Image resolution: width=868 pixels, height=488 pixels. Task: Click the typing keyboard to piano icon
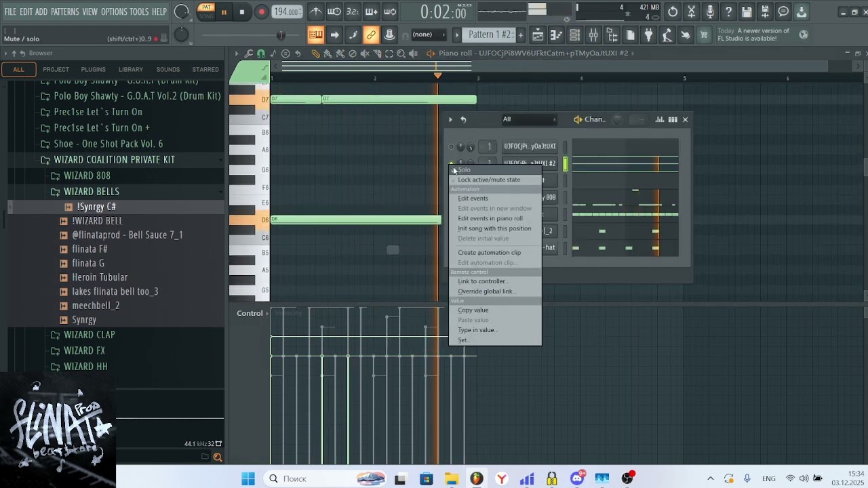315,35
